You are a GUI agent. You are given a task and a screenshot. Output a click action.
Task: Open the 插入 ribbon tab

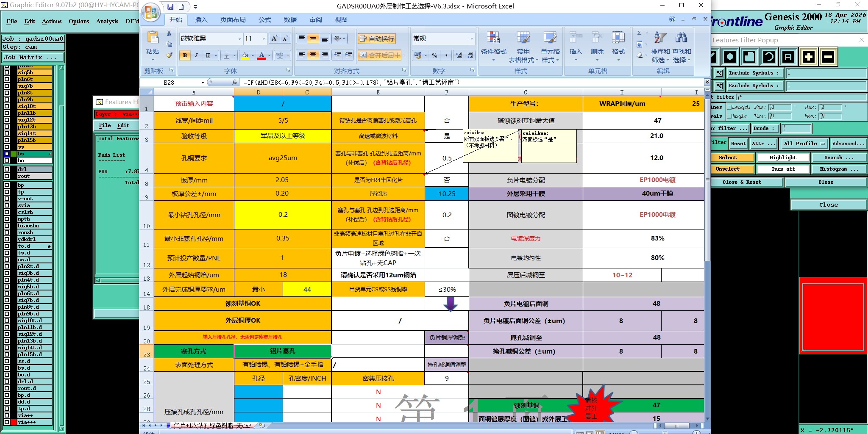pos(201,19)
